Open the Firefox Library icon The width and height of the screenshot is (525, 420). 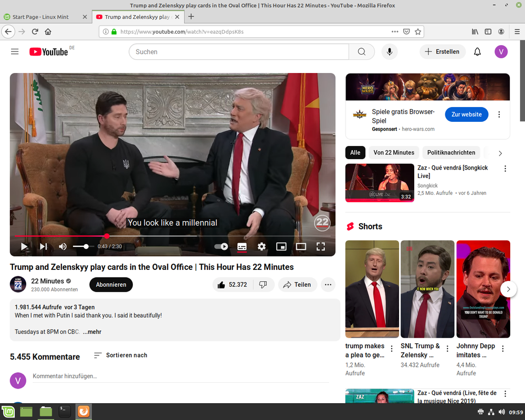point(475,32)
